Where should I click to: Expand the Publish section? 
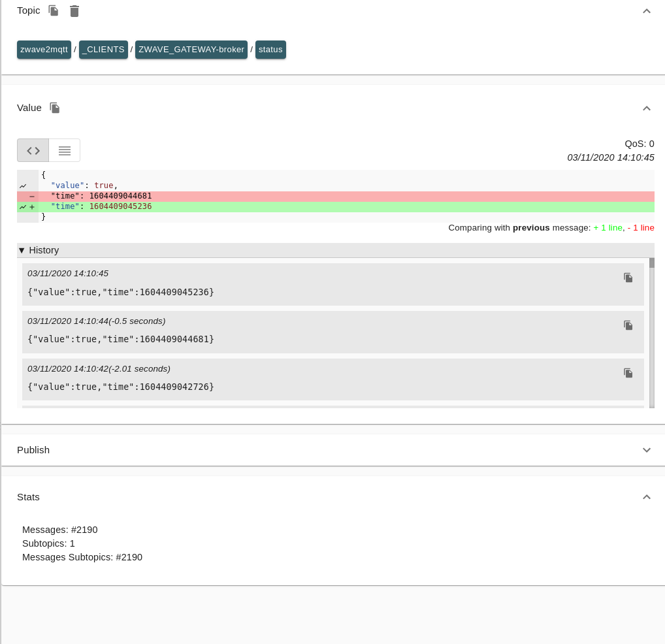click(647, 450)
